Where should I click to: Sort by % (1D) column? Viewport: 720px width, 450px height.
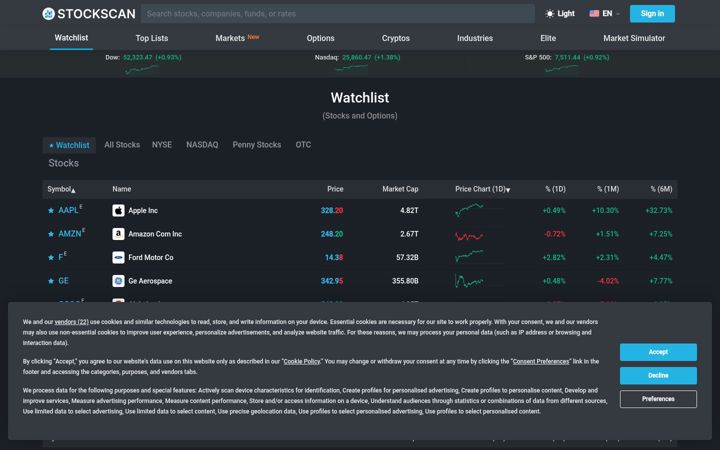click(x=555, y=189)
